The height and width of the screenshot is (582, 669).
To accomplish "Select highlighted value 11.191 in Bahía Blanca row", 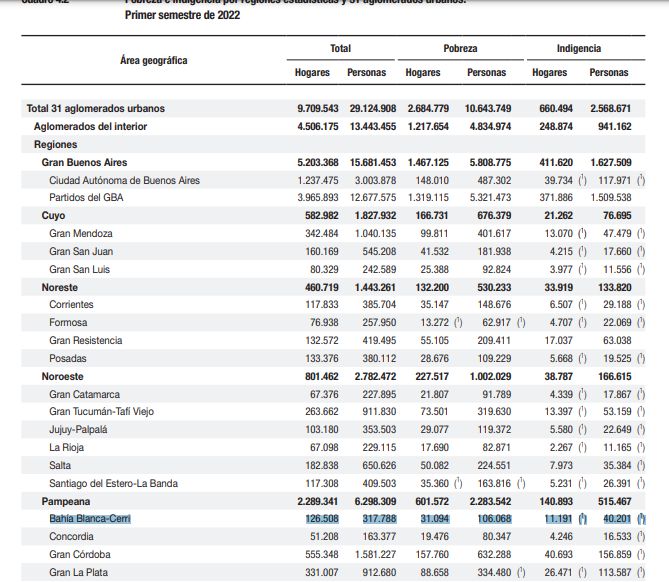I will point(558,519).
